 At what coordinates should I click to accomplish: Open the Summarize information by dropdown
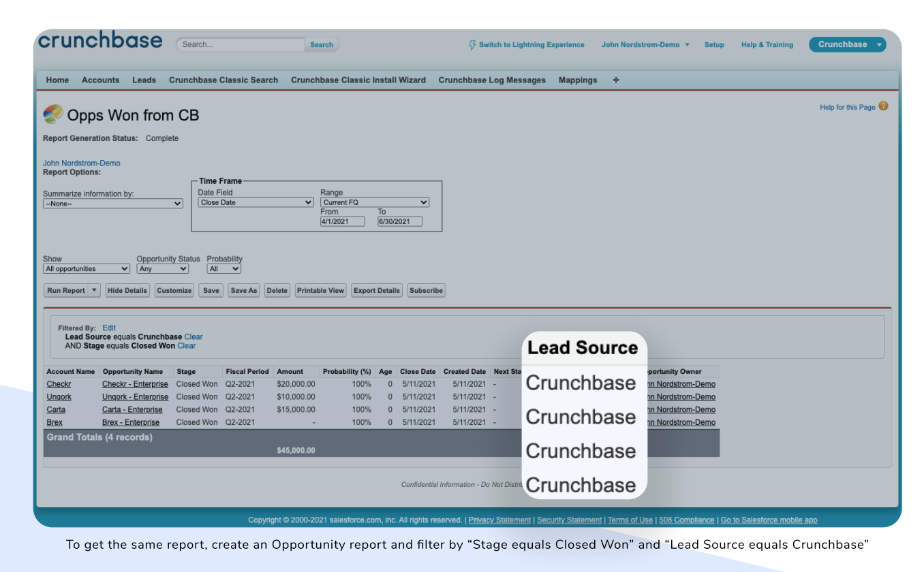point(112,203)
